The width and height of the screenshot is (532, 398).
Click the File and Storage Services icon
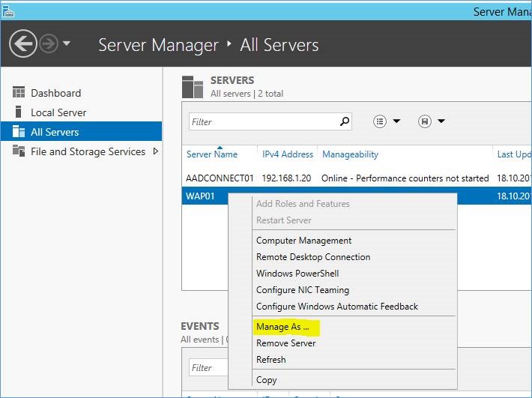point(19,151)
